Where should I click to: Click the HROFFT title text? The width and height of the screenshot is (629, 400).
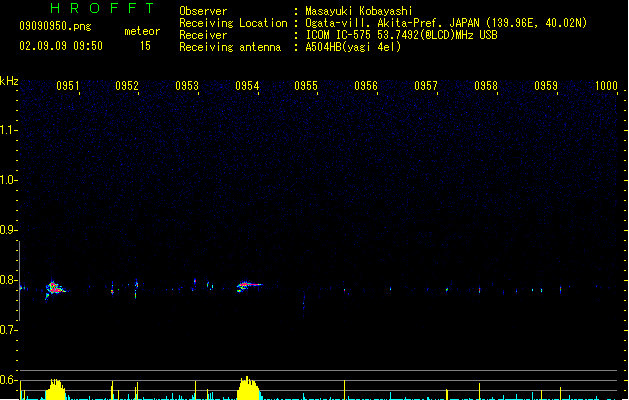pyautogui.click(x=102, y=8)
